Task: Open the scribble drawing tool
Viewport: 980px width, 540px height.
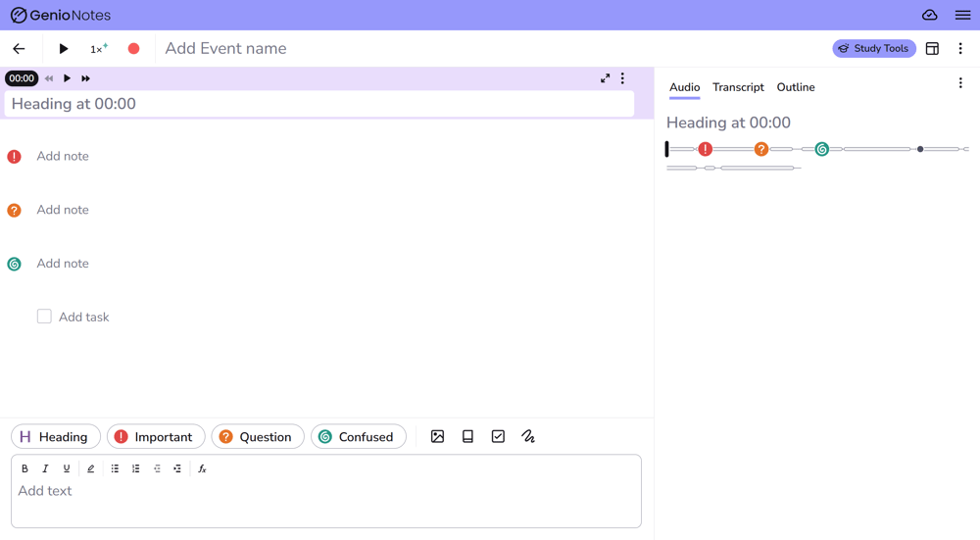Action: click(528, 436)
